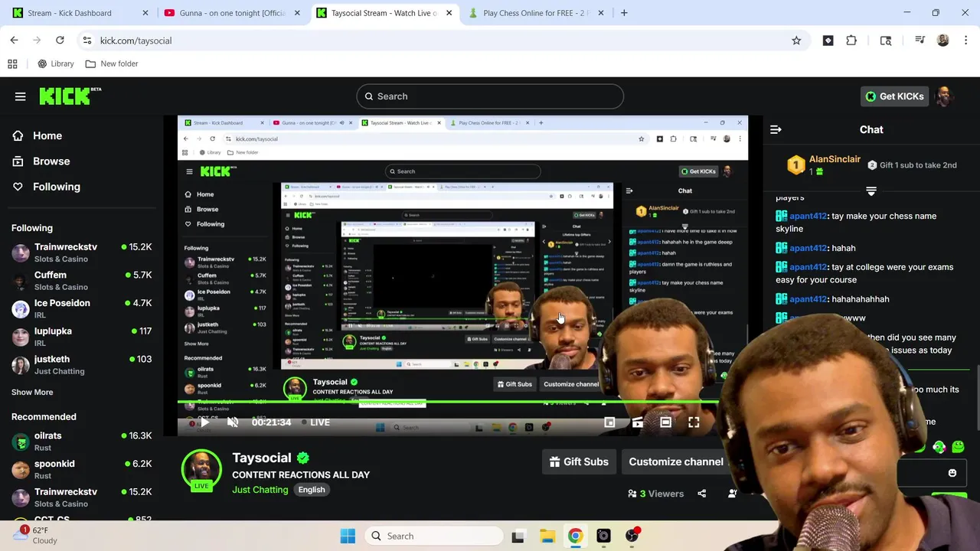Click the share icon beside Viewers

(702, 494)
